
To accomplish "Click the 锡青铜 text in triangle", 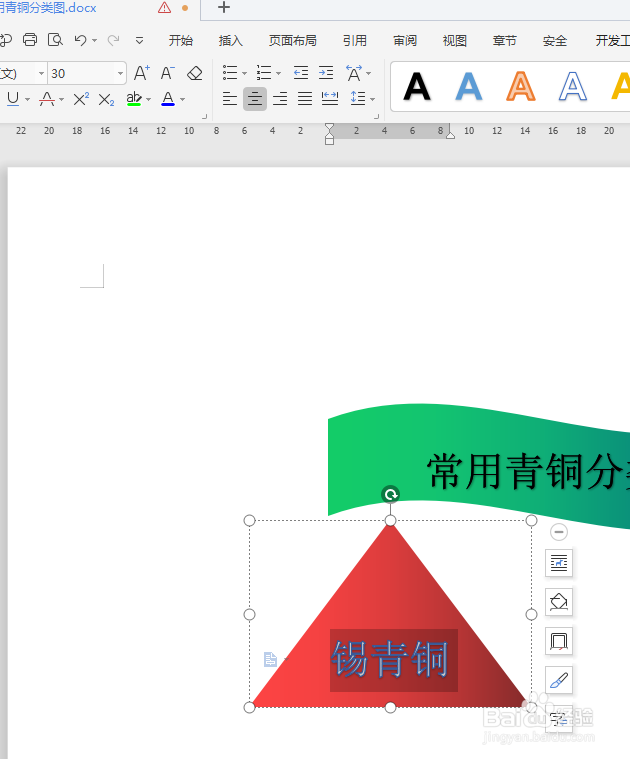I will (390, 659).
